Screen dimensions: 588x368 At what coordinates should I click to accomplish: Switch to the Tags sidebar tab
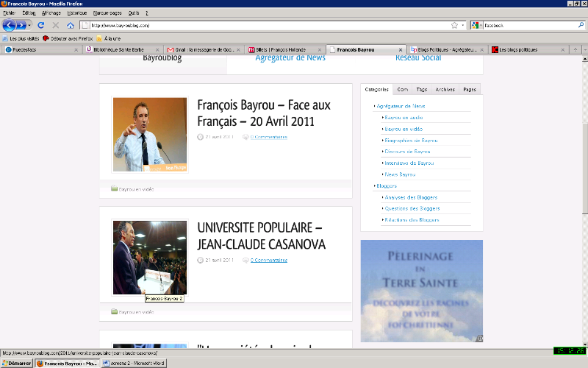point(421,89)
